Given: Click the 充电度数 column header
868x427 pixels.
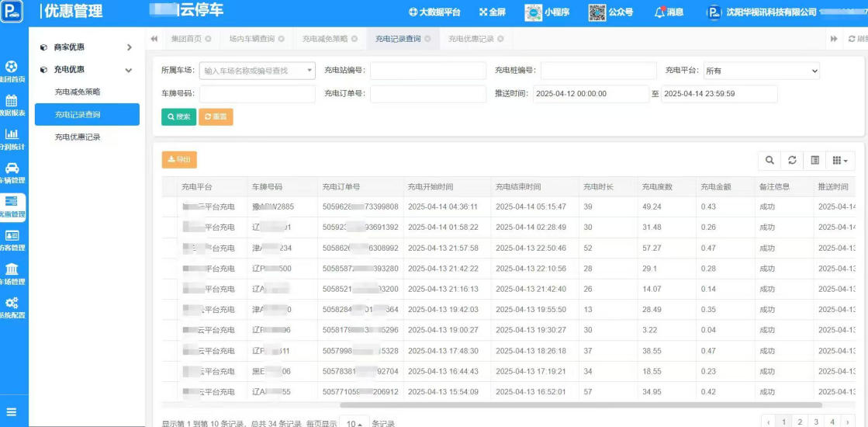Looking at the screenshot, I should 666,187.
